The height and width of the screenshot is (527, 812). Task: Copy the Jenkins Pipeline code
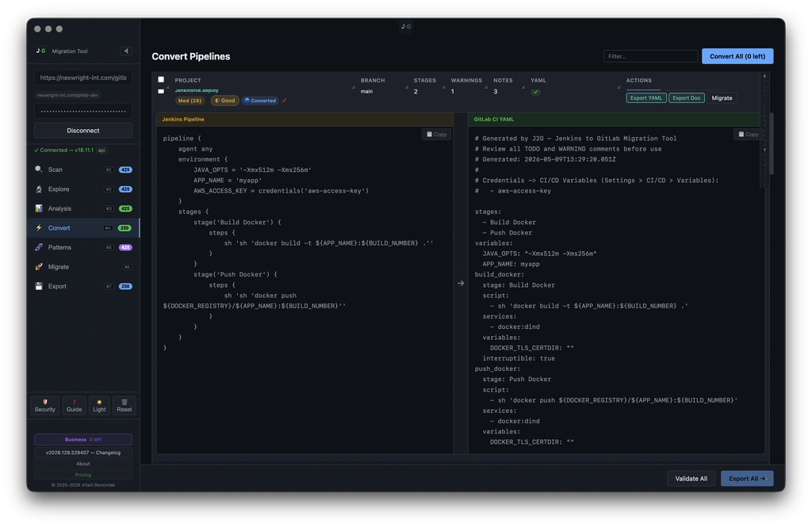point(437,134)
